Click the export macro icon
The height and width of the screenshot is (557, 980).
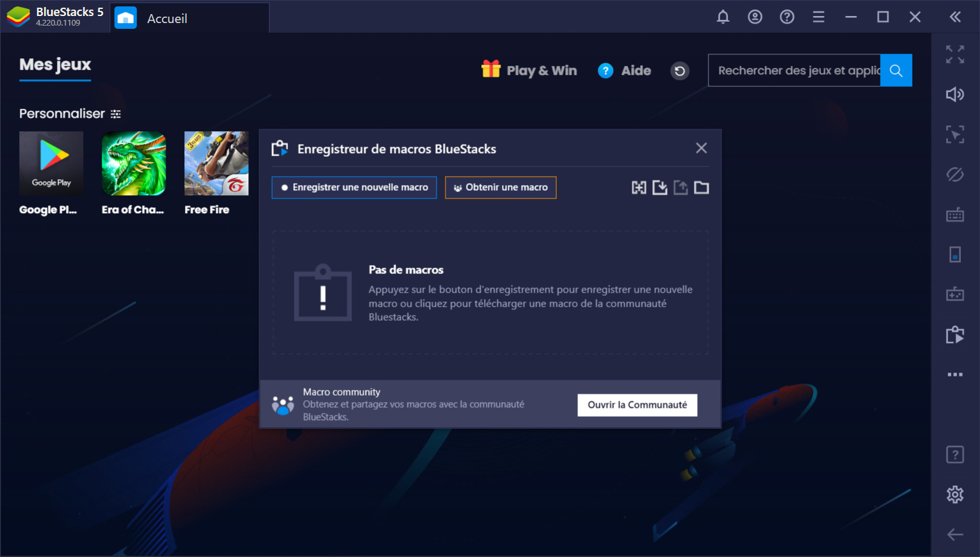pyautogui.click(x=680, y=188)
